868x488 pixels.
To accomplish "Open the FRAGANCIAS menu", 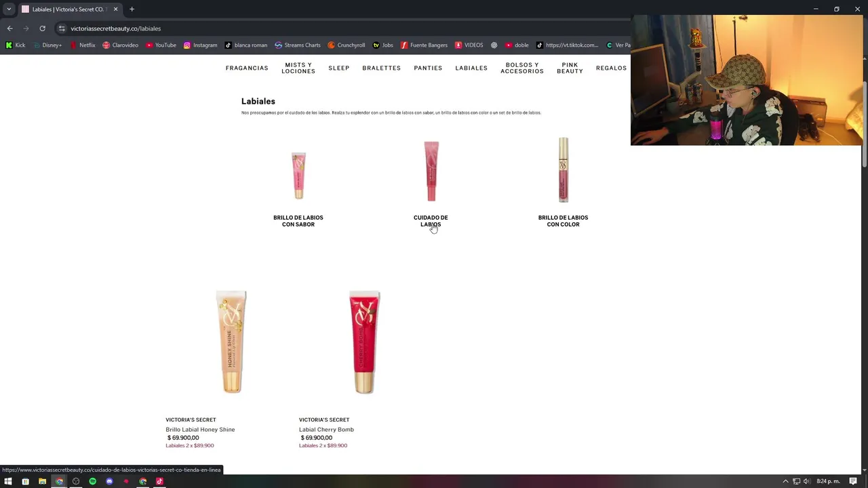I will pos(247,68).
